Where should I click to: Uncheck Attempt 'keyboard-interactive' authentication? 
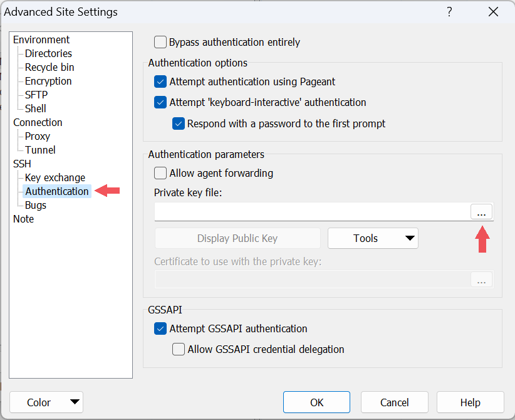(x=160, y=102)
